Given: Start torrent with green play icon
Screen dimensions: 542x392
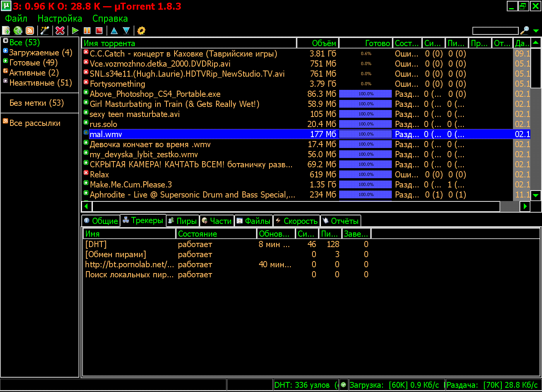Looking at the screenshot, I should point(75,31).
